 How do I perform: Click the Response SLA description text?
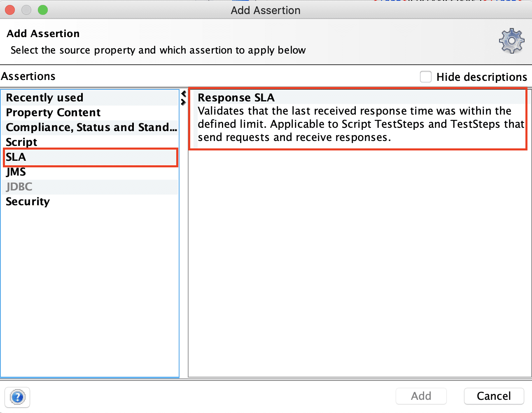click(361, 124)
